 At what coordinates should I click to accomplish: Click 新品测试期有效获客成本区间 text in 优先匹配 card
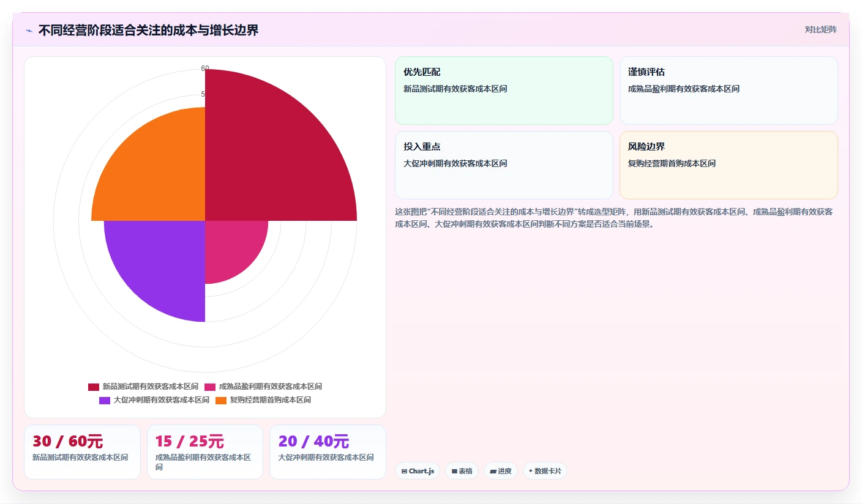[x=455, y=89]
